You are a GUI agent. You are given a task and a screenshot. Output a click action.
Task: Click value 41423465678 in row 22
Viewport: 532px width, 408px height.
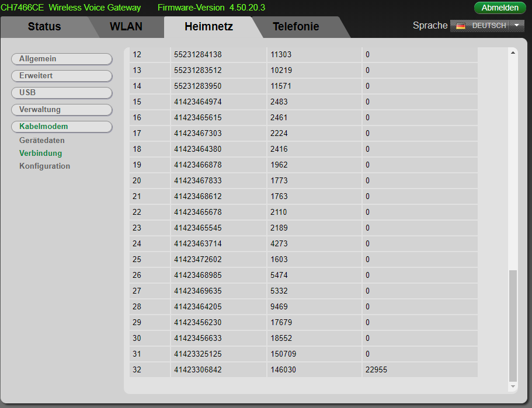[x=198, y=212]
